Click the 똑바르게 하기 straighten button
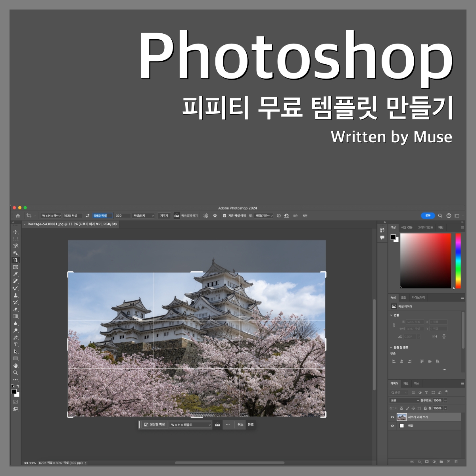 click(x=186, y=216)
